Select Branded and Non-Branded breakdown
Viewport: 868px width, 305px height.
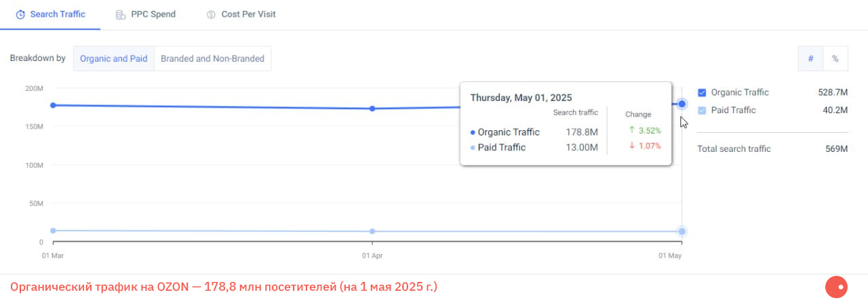[x=212, y=59]
